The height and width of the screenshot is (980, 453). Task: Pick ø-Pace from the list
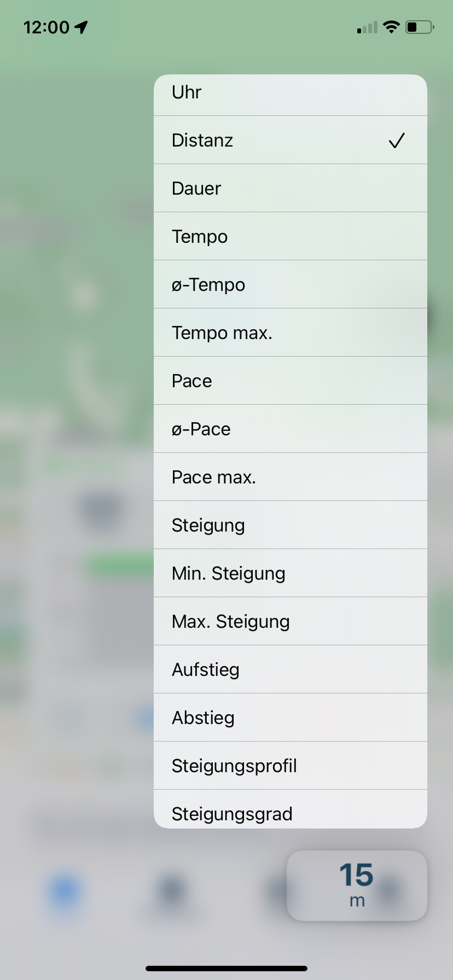(x=291, y=429)
